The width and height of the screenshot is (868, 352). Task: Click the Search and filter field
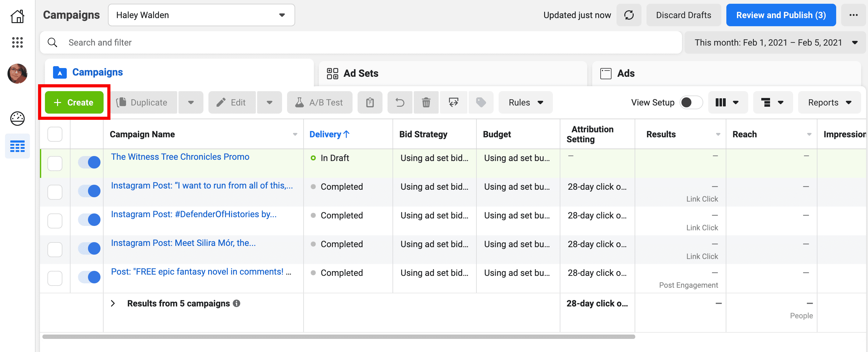click(361, 42)
